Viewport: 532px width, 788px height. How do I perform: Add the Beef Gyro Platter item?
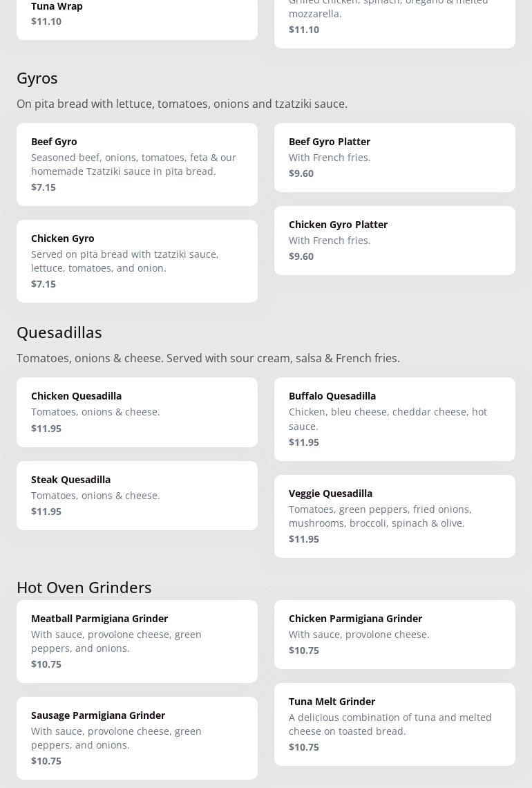(x=395, y=157)
